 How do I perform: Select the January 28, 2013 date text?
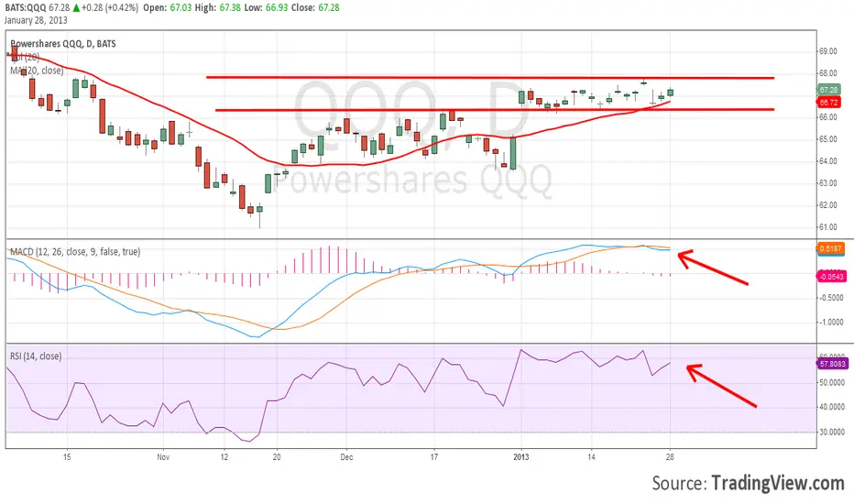36,20
